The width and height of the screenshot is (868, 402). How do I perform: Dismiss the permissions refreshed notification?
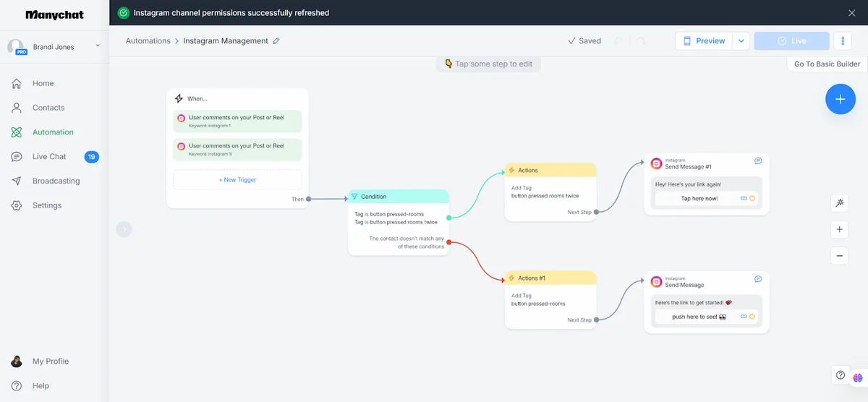point(851,13)
